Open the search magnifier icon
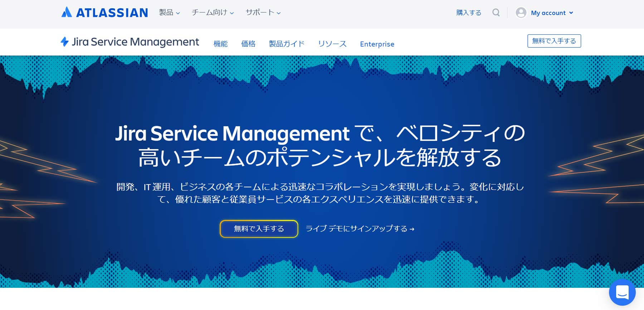This screenshot has height=310, width=644. (x=496, y=13)
